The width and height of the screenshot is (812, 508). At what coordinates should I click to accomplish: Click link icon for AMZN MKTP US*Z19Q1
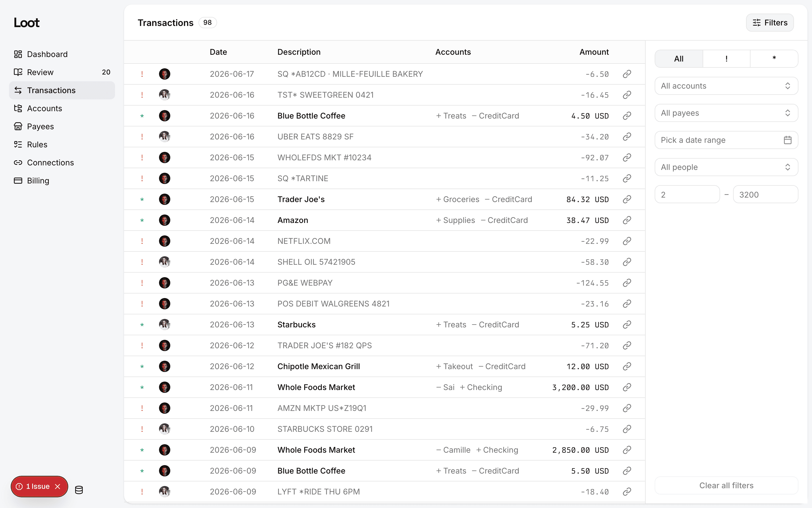tap(627, 408)
